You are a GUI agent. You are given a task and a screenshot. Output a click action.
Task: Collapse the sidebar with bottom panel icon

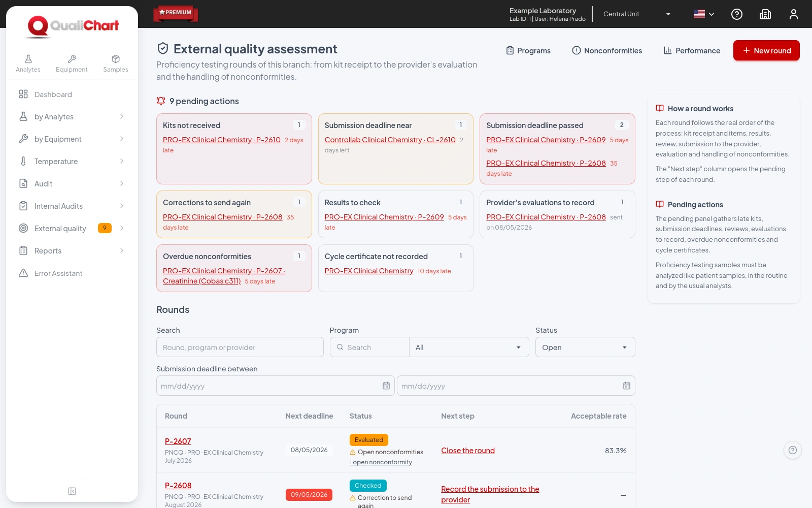point(72,491)
